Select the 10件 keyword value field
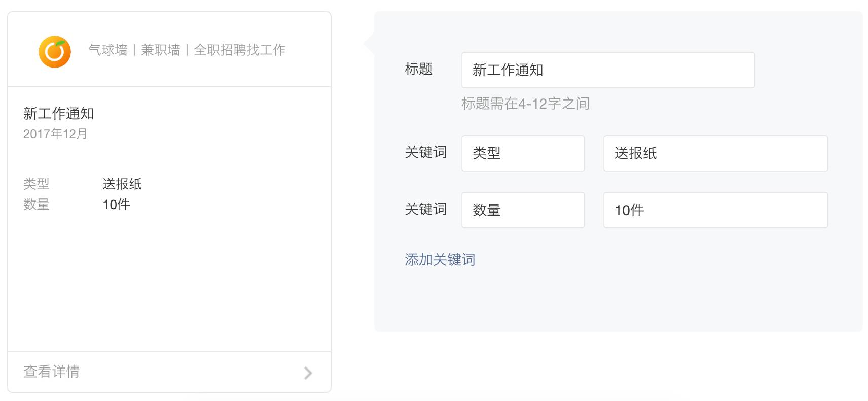Viewport: 868px width, 401px height. [715, 210]
